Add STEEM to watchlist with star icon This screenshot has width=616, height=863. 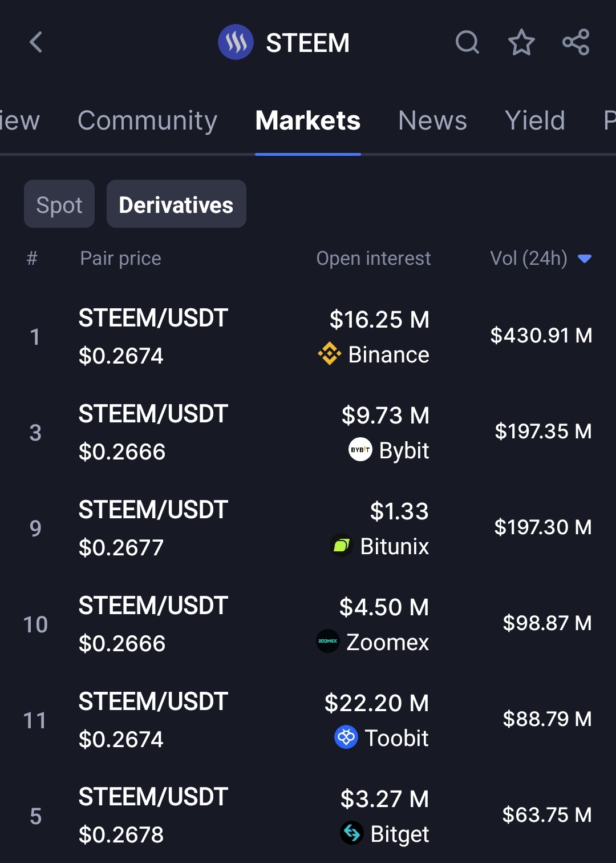coord(521,42)
